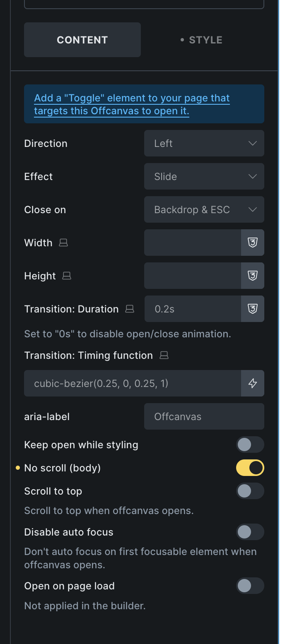Viewport: 285px width, 644px height.
Task: Enable Keep open while styling toggle
Action: [250, 445]
